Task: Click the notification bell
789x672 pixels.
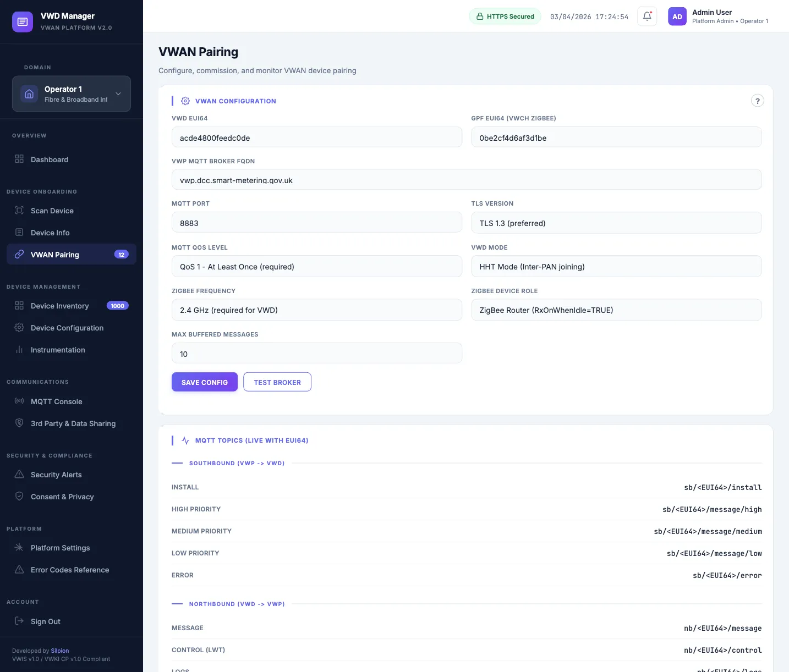Action: 646,16
